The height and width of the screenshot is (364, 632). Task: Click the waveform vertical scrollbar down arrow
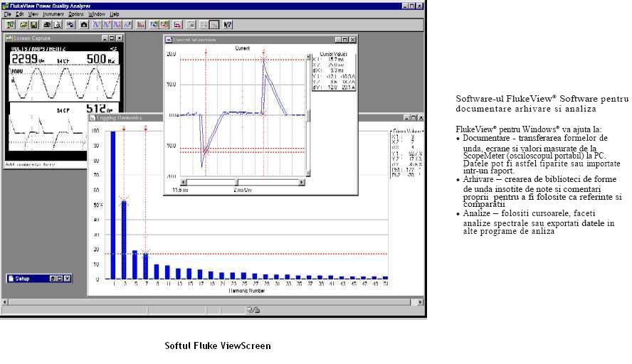(308, 173)
